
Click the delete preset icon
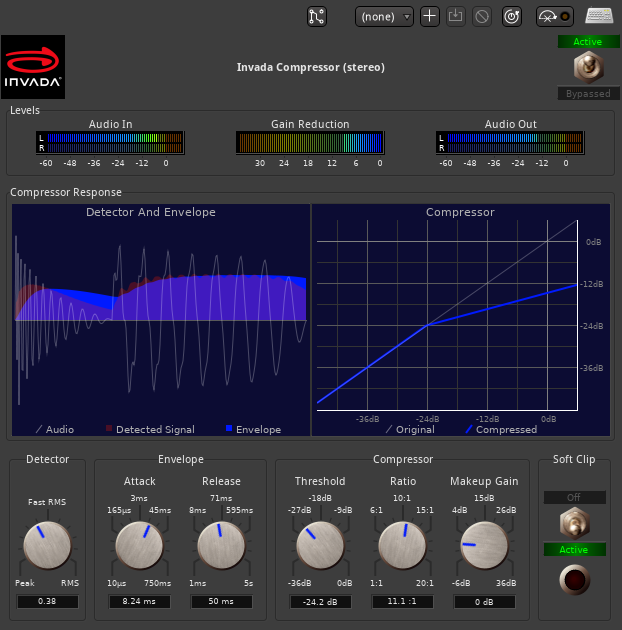tap(482, 16)
